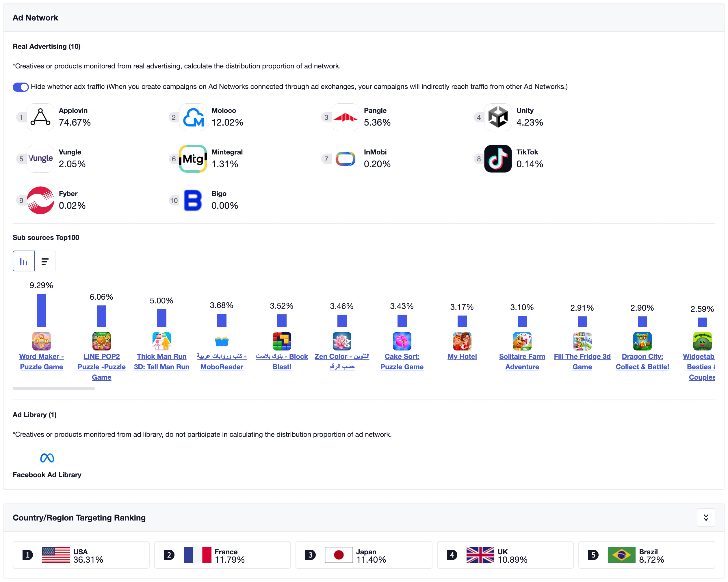The width and height of the screenshot is (728, 582).
Task: Click the My Hotel app thumbnail
Action: (462, 341)
